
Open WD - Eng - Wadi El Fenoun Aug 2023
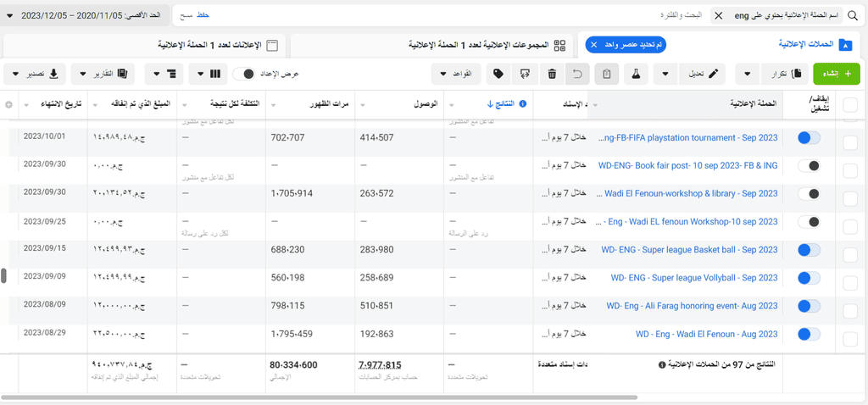click(707, 334)
